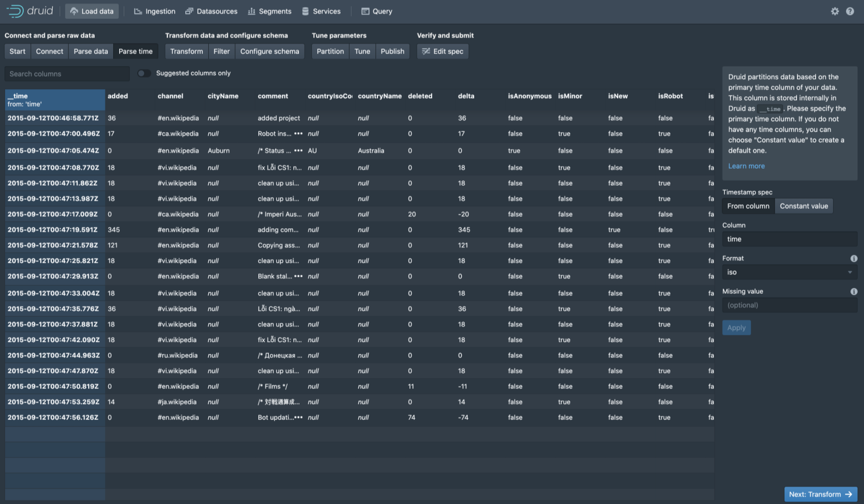Expand comment ellipsis in 'Blank stal...' row
864x504 pixels.
[x=298, y=276]
